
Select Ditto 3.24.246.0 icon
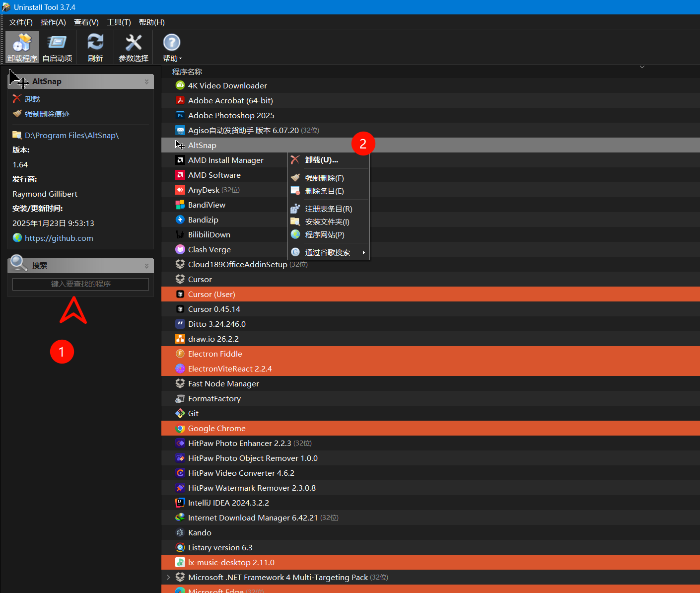[x=180, y=324]
